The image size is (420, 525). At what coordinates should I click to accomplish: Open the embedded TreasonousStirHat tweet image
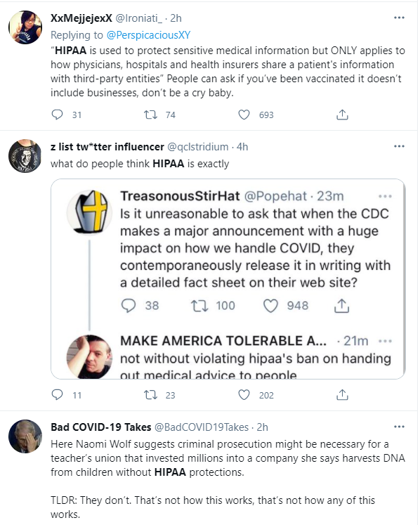228,279
